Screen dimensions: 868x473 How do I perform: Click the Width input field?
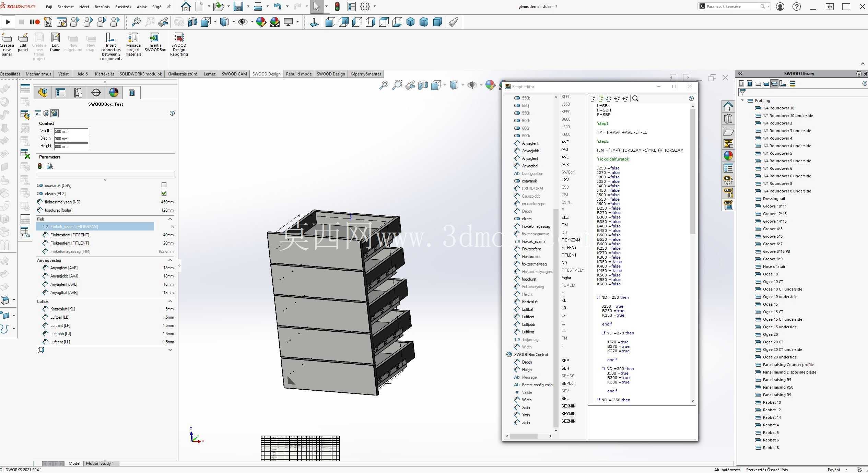point(71,131)
